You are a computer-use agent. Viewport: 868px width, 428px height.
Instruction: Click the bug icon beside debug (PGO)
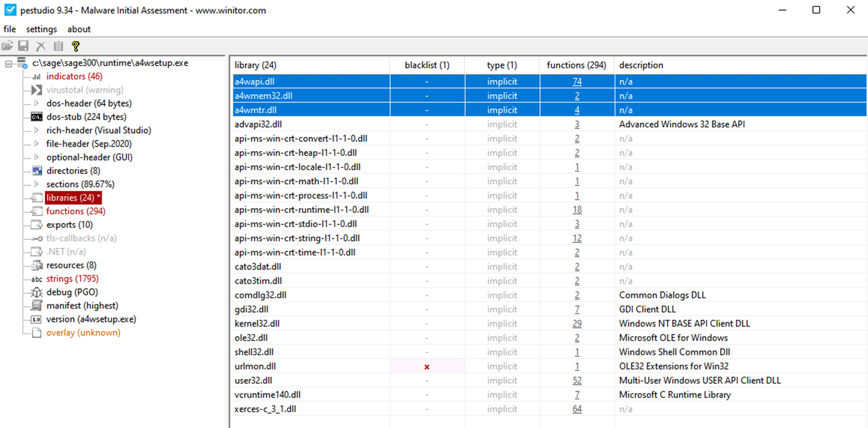pyautogui.click(x=36, y=292)
